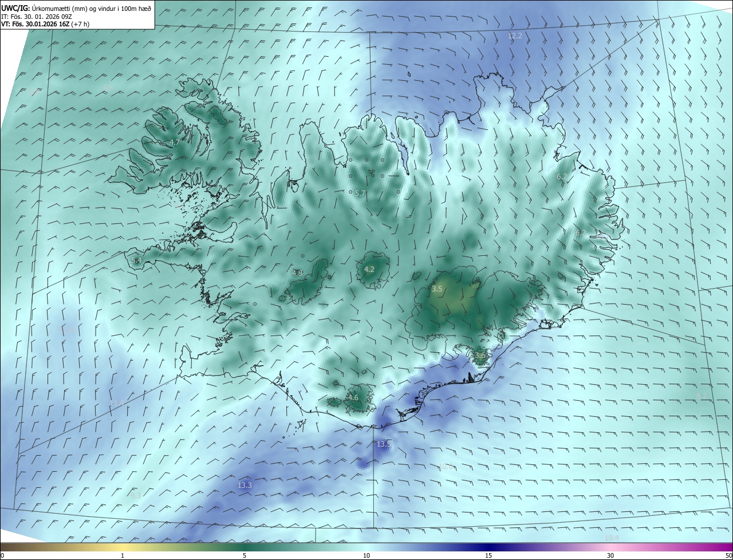Click the 9.3 value in the southwest corner
The height and width of the screenshot is (560, 733).
[135, 495]
